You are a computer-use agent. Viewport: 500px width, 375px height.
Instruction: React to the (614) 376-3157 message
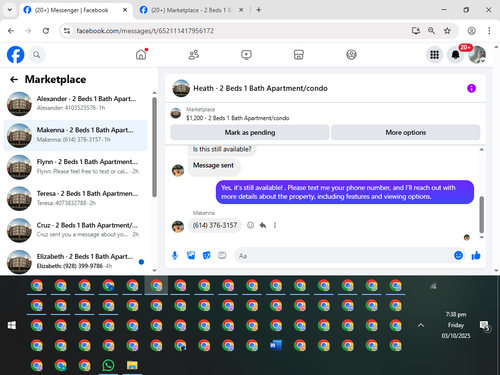[x=250, y=225]
